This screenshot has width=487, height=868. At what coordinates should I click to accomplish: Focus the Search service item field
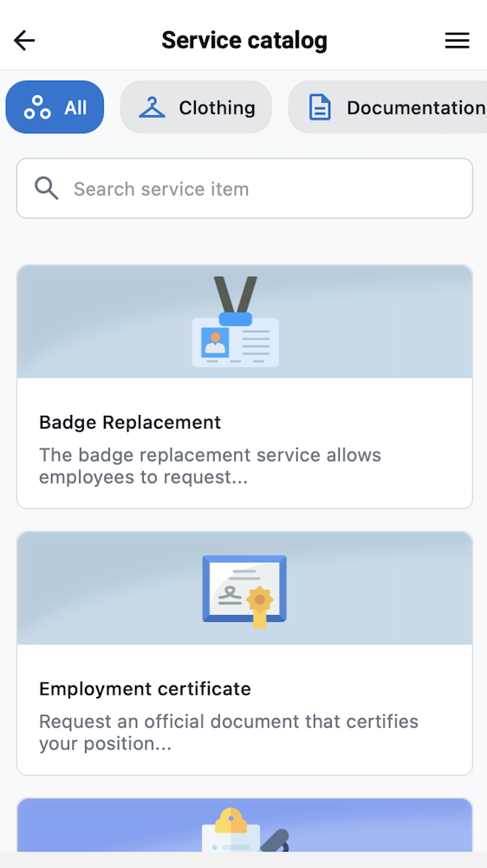(244, 189)
